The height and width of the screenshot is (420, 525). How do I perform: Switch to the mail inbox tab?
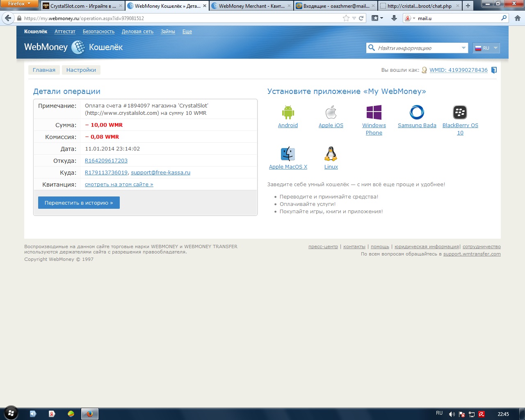(336, 6)
